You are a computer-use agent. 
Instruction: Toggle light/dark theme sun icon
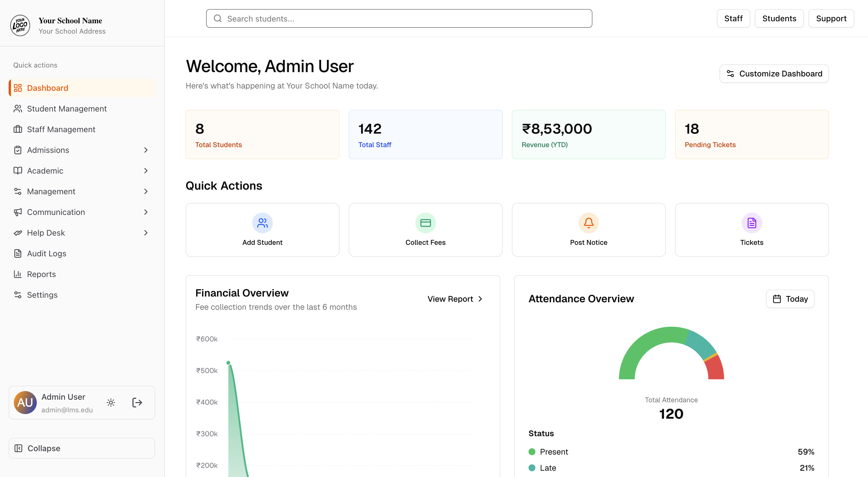click(111, 403)
